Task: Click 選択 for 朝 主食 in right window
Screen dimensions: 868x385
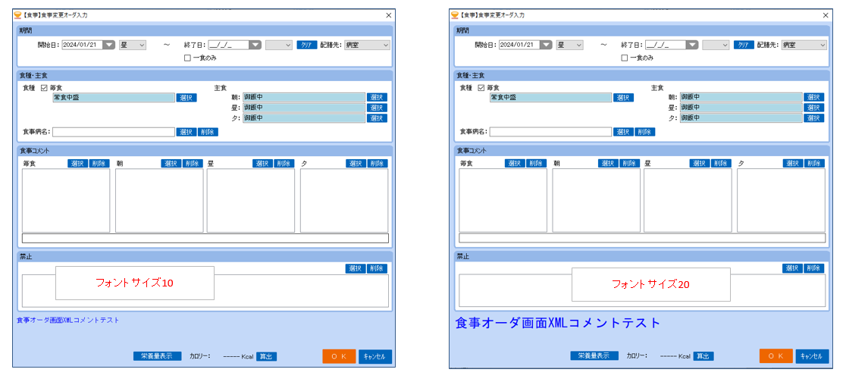Action: pyautogui.click(x=814, y=97)
